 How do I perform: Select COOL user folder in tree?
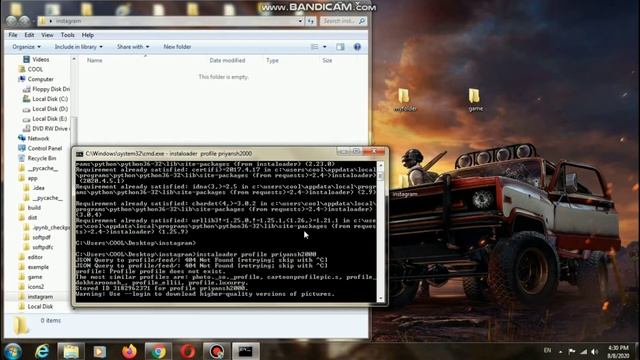31,69
